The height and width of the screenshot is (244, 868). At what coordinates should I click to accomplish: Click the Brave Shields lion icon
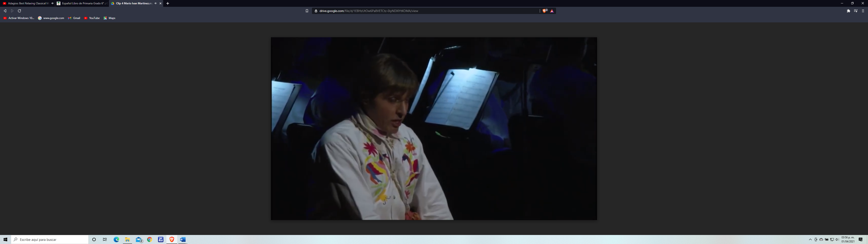point(545,11)
